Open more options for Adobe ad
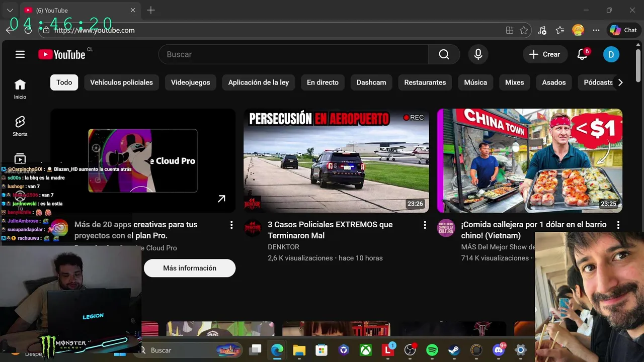Viewport: 644px width, 362px height. [x=231, y=225]
